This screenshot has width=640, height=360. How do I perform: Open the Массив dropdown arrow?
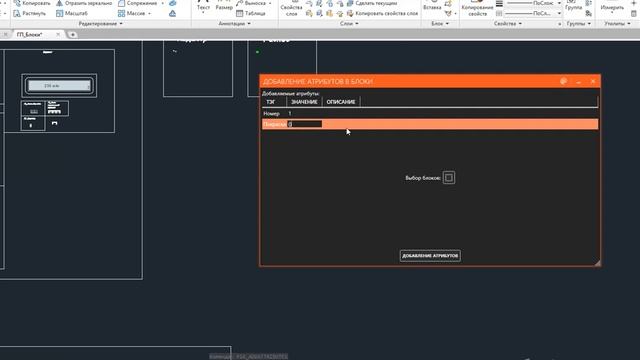(149, 13)
